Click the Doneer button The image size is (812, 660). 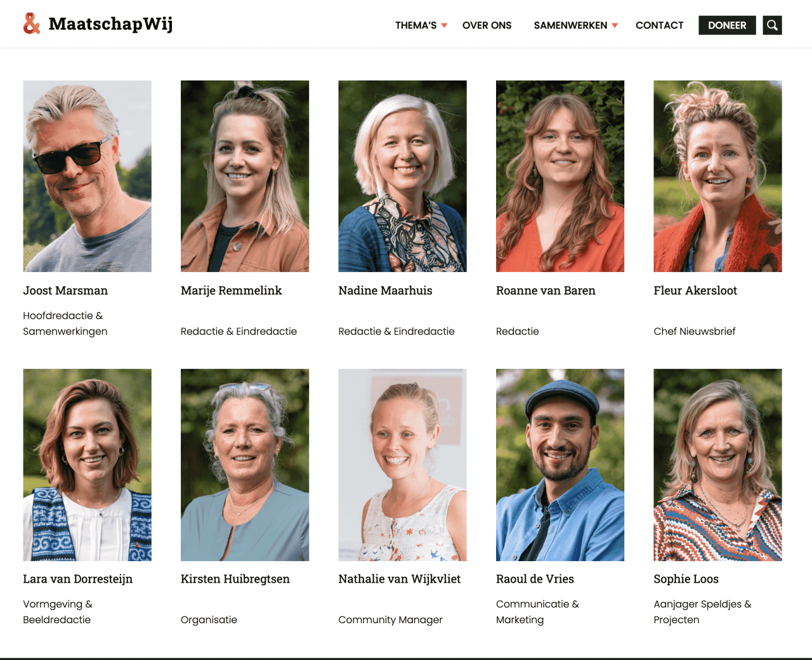coord(727,25)
